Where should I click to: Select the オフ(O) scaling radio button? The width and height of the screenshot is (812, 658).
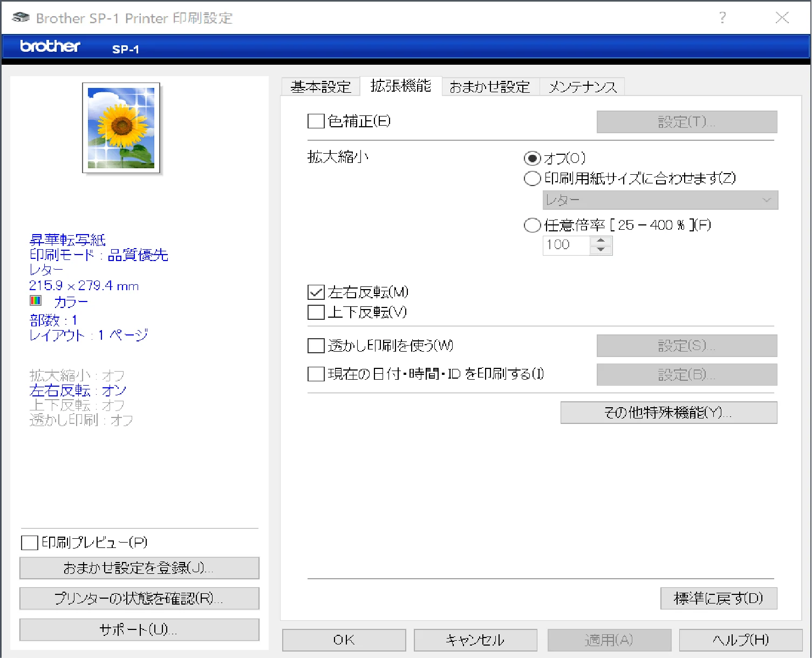coord(532,158)
